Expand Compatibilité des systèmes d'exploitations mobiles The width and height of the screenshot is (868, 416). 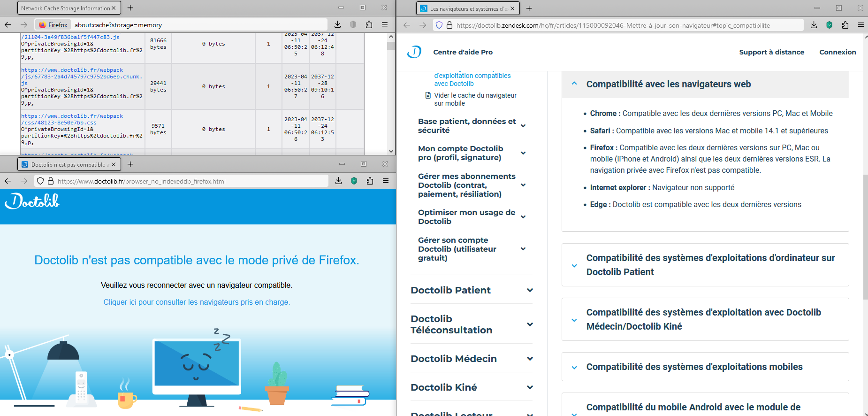tap(705, 367)
